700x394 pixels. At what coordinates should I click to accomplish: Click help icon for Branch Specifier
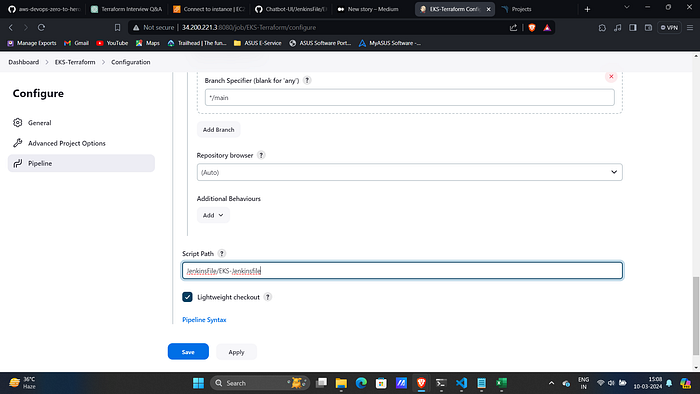click(307, 80)
